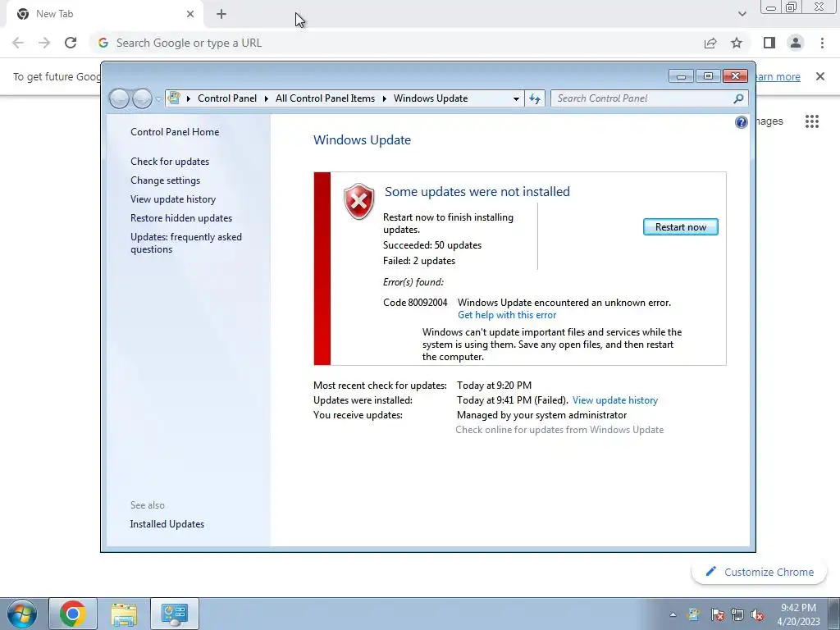Screen dimensions: 840x630
Task: Expand arrow after All Control Panel Items
Action: point(385,98)
